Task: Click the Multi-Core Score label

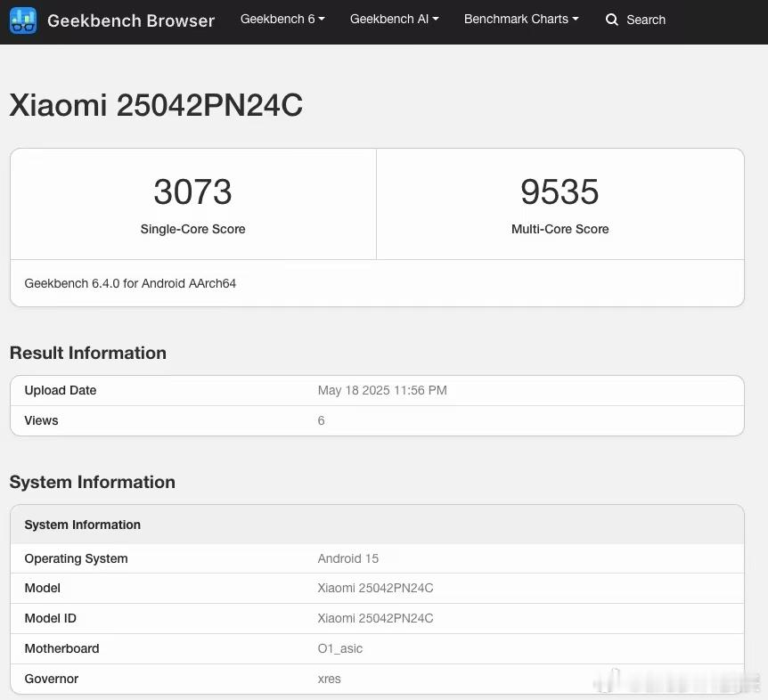Action: click(560, 229)
